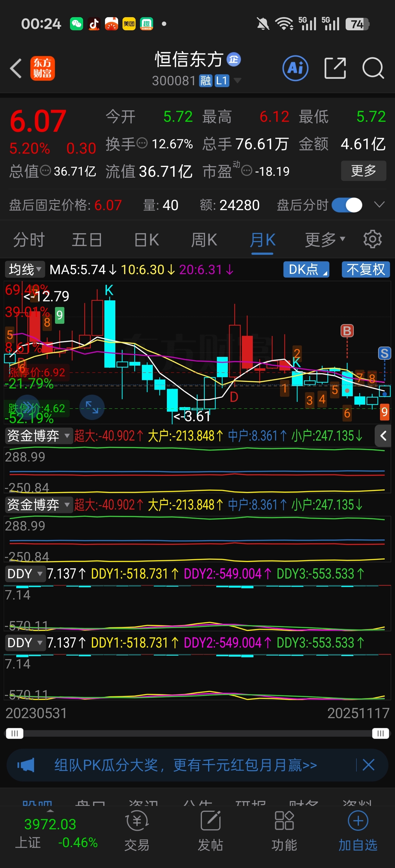Tap the current price 6.07
395x868 pixels.
point(38,121)
